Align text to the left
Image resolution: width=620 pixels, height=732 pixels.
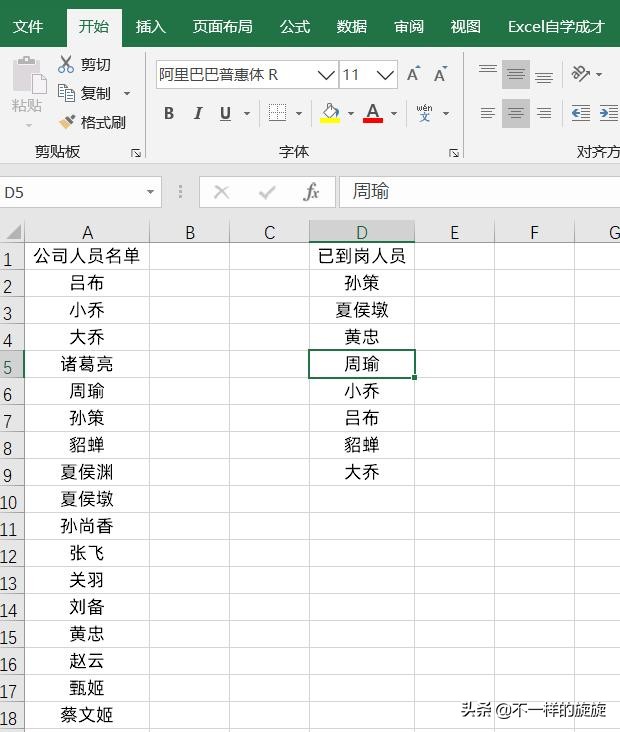[487, 113]
